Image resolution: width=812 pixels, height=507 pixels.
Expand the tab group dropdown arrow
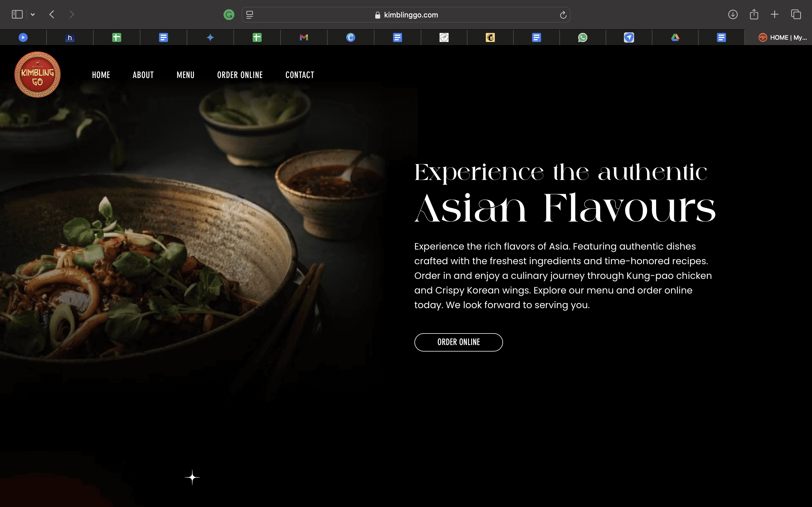pos(32,14)
